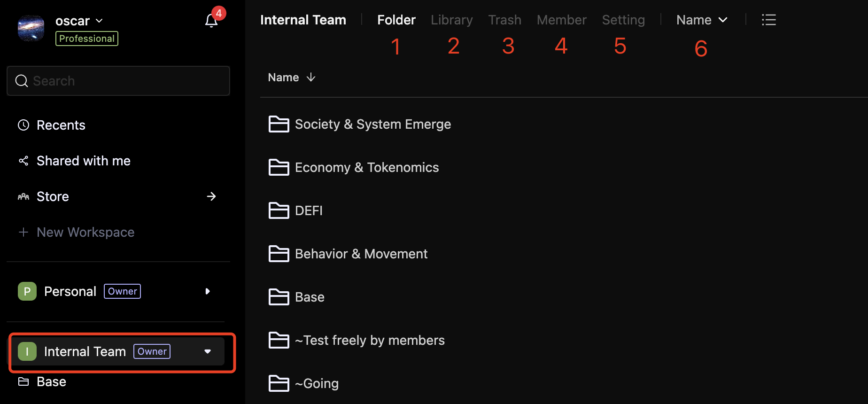Expand the Personal workspace triangle

click(208, 291)
